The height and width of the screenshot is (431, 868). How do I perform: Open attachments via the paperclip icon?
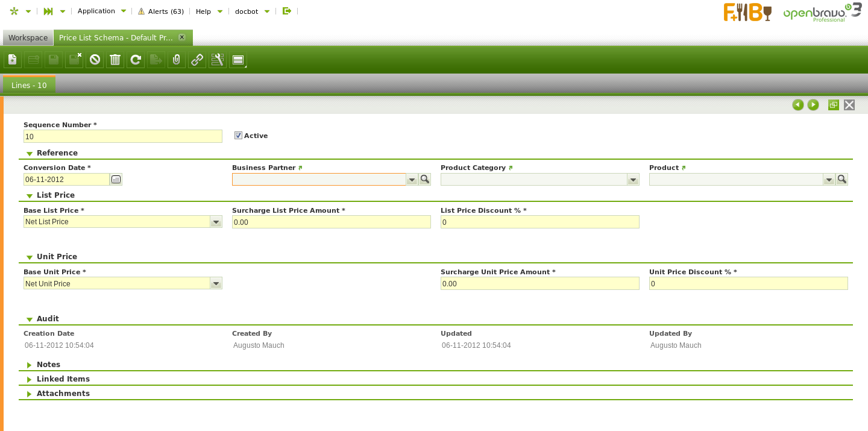click(x=177, y=60)
